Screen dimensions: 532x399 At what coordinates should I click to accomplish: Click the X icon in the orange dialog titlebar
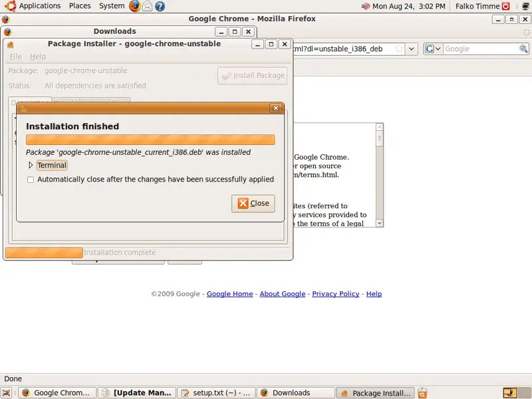pos(276,108)
